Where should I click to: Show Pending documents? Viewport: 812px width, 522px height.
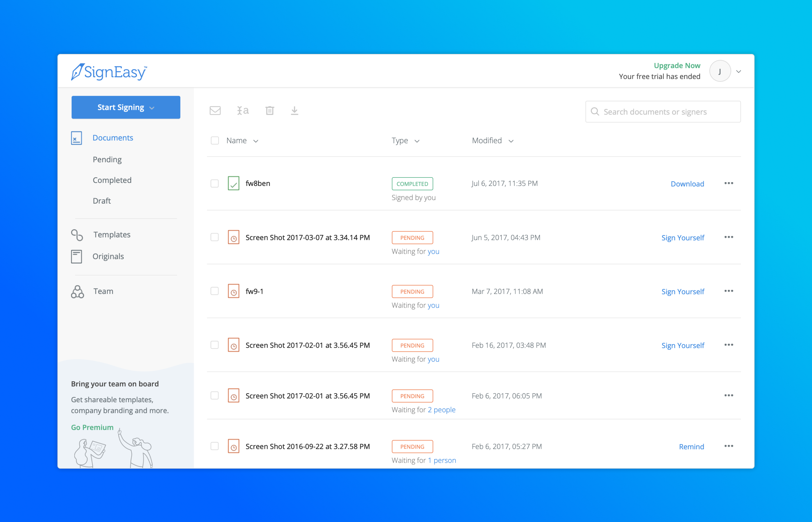(x=107, y=159)
